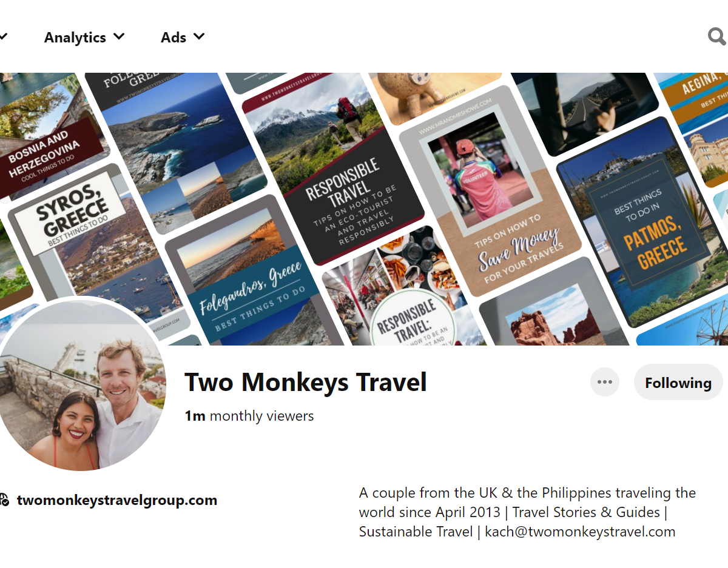Open the three-dots profile options button
Viewport: 728px width, 568px height.
(x=605, y=382)
